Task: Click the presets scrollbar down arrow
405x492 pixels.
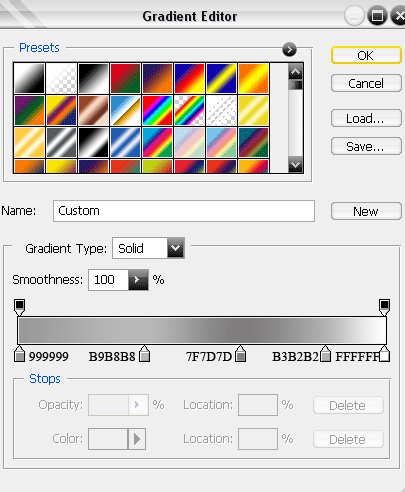Action: [295, 165]
